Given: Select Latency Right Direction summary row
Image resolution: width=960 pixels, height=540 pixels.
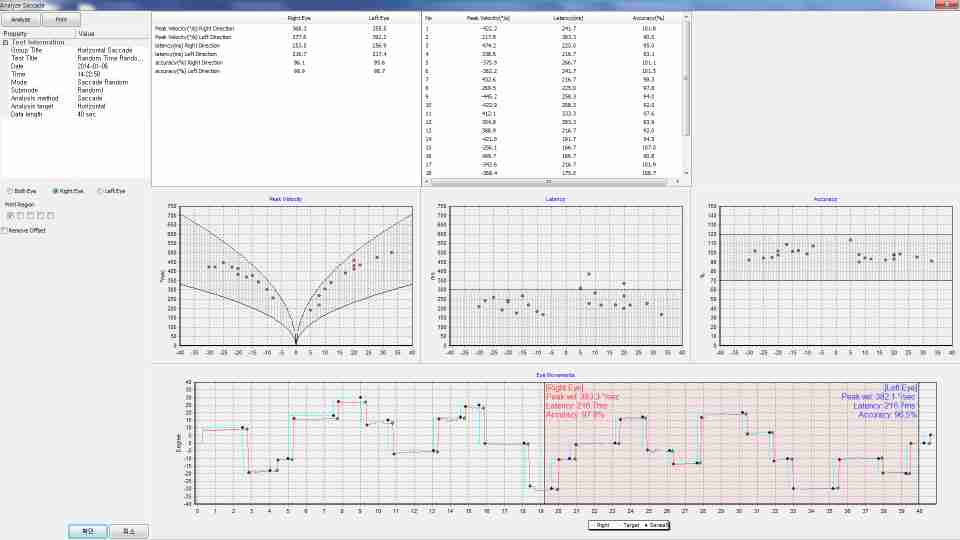Looking at the screenshot, I should coord(286,45).
